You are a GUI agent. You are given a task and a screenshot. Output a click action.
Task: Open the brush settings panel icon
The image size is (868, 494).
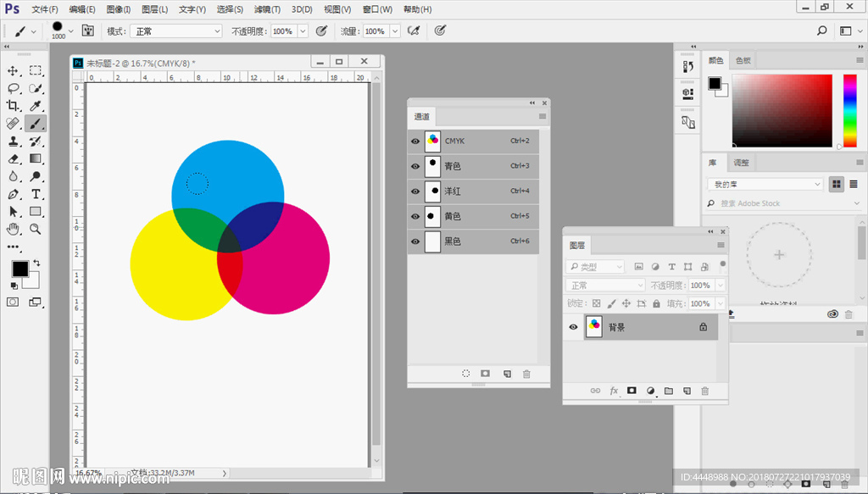[x=88, y=31]
